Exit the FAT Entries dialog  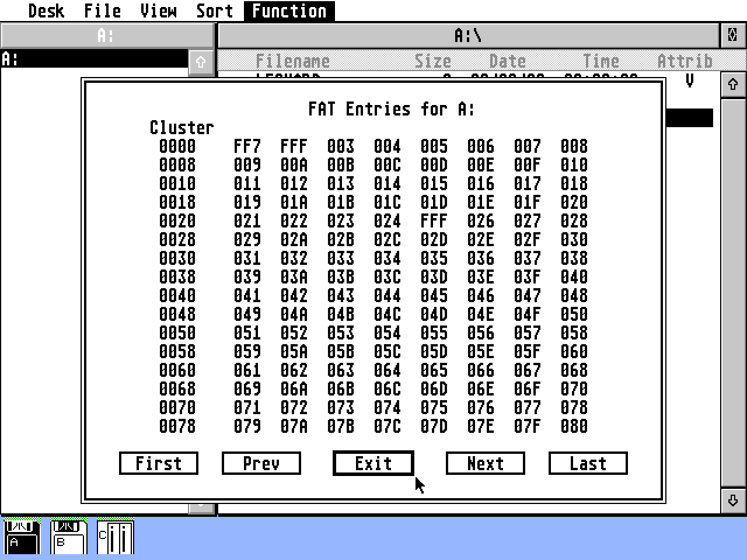click(373, 463)
